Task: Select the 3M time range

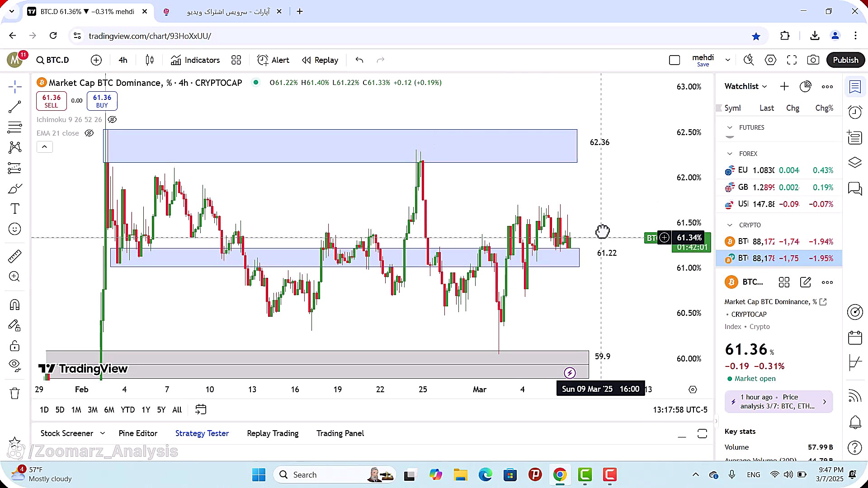Action: point(92,410)
